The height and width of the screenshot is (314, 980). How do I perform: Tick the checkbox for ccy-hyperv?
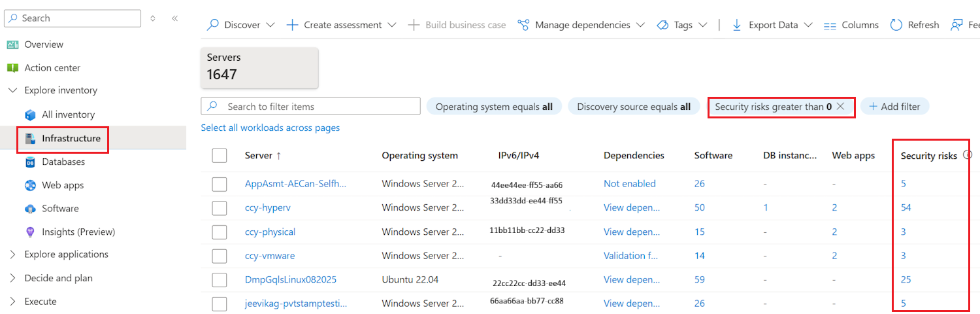click(x=220, y=208)
